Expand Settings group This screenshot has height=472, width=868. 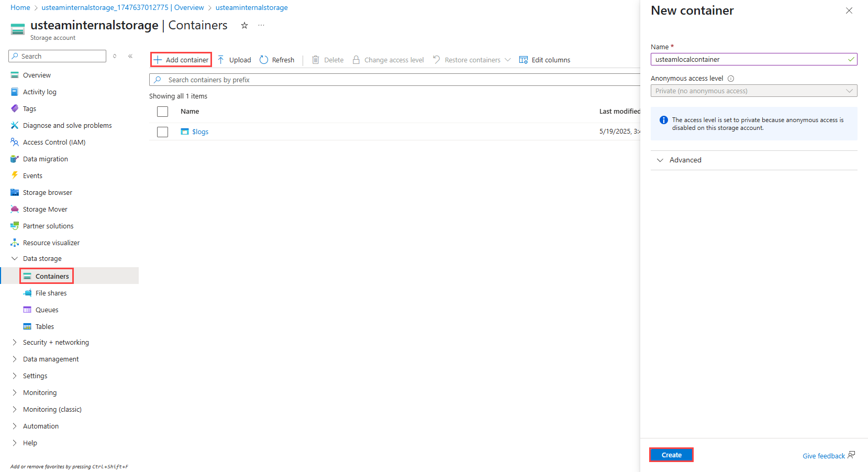point(15,376)
